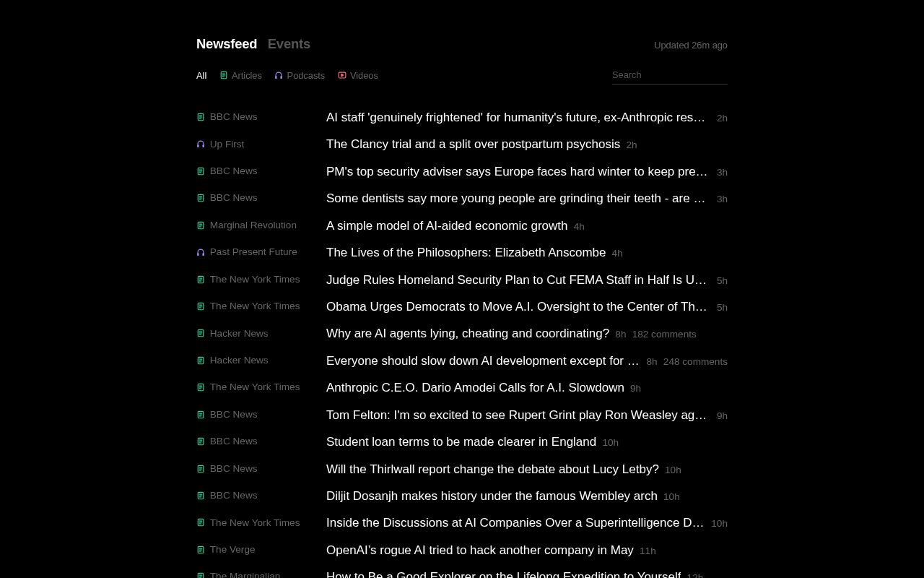Click the Past Present Future source label
924x578 pixels.
tap(253, 252)
